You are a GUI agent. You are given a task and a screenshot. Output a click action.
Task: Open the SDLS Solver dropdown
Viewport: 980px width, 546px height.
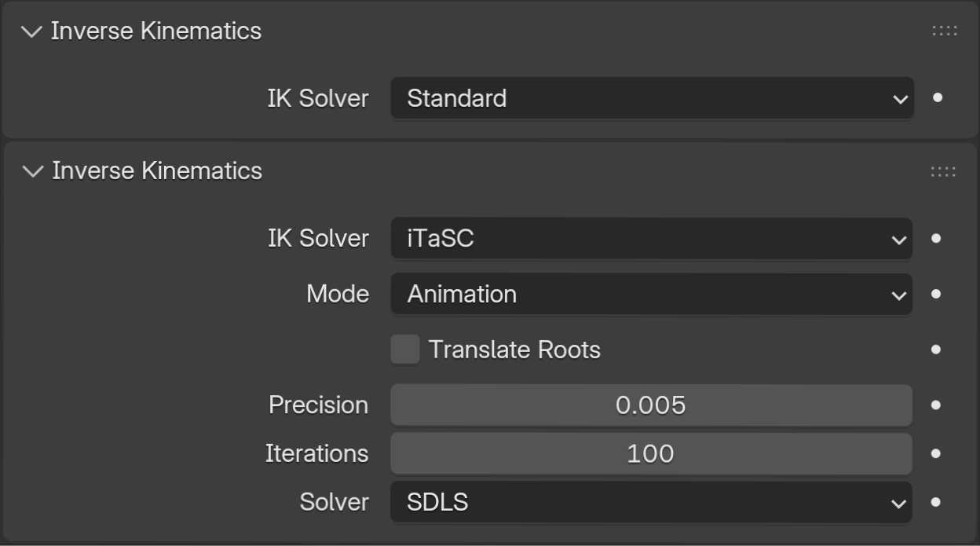click(x=652, y=502)
